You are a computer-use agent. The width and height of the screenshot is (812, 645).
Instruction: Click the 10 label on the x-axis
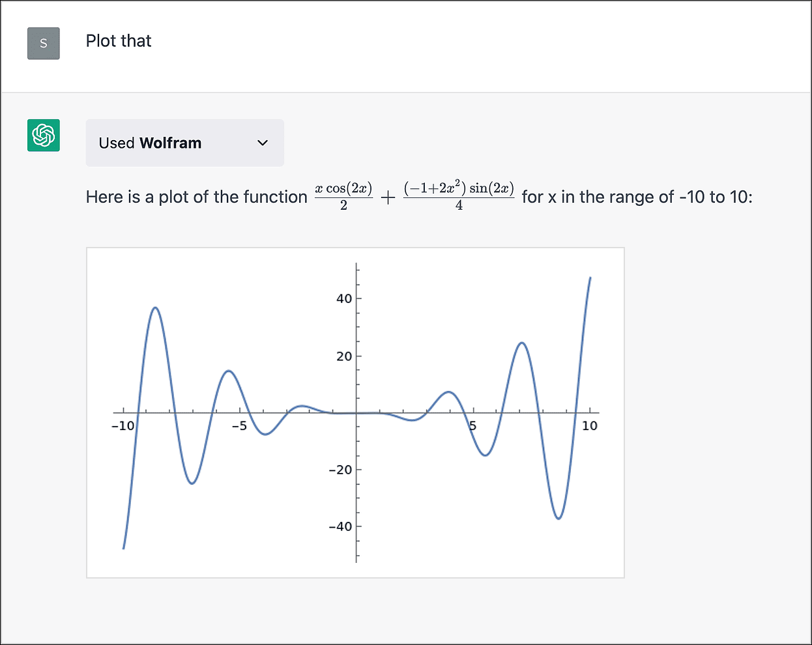click(590, 426)
